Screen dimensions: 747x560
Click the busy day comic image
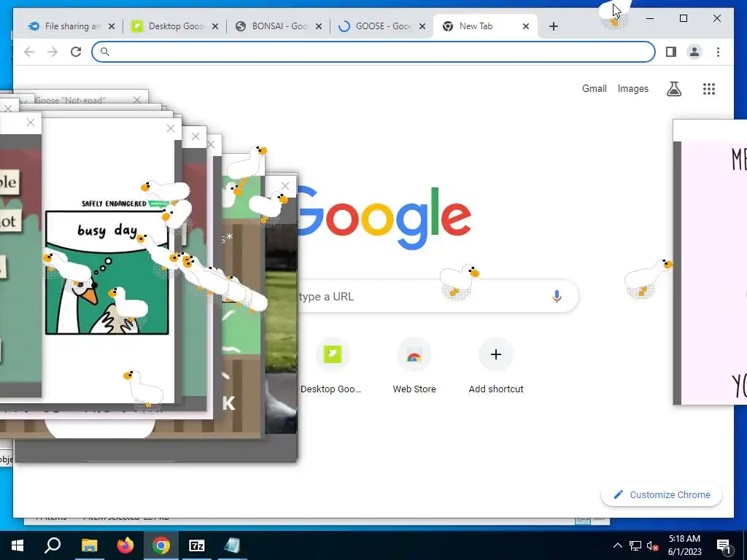(x=107, y=272)
